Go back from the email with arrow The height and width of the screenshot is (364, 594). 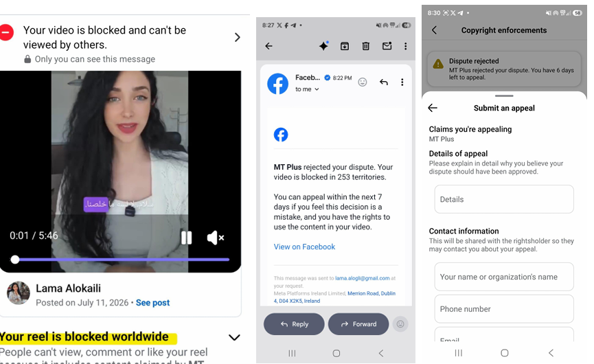pyautogui.click(x=269, y=46)
